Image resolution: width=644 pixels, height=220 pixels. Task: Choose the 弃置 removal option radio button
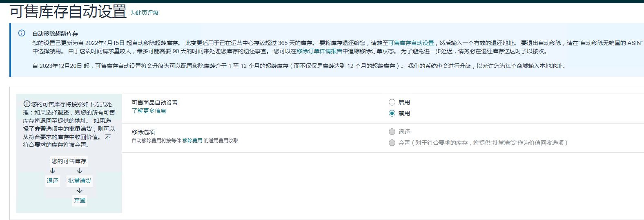392,143
